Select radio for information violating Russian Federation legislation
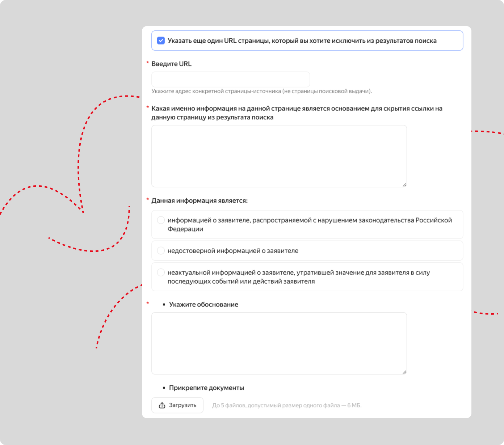Screen dimensions: 504x445 click(x=161, y=220)
